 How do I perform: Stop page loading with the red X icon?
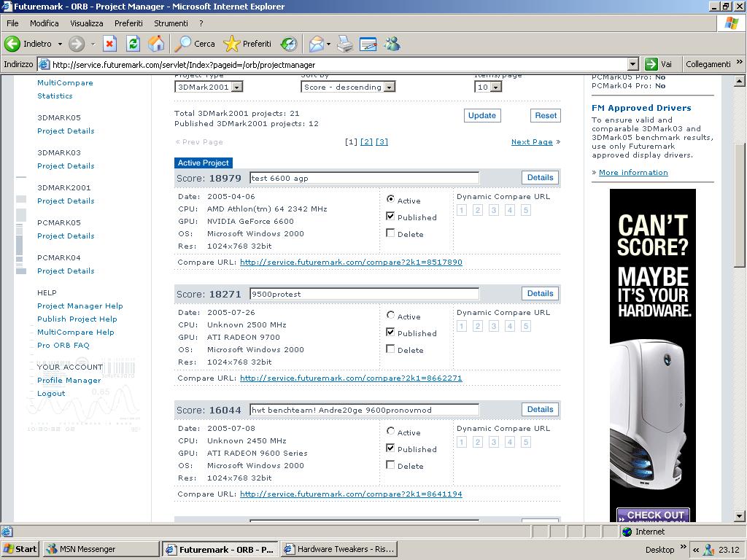[x=110, y=44]
